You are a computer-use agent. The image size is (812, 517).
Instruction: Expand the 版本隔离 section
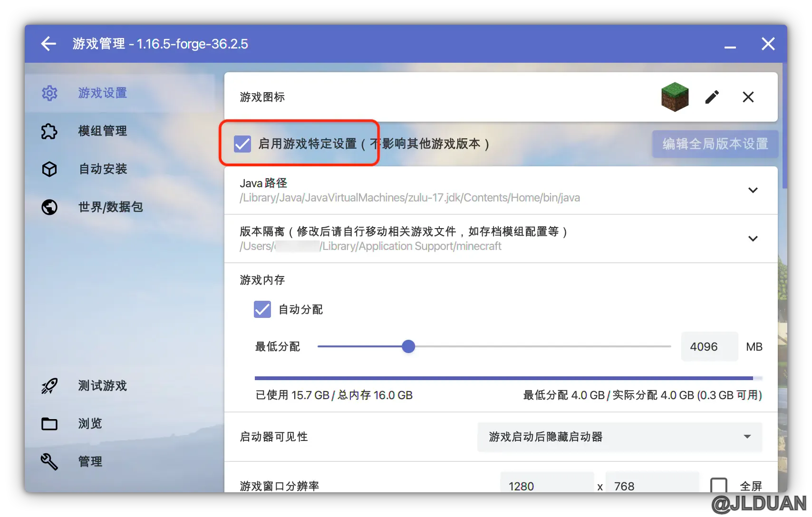pyautogui.click(x=753, y=239)
